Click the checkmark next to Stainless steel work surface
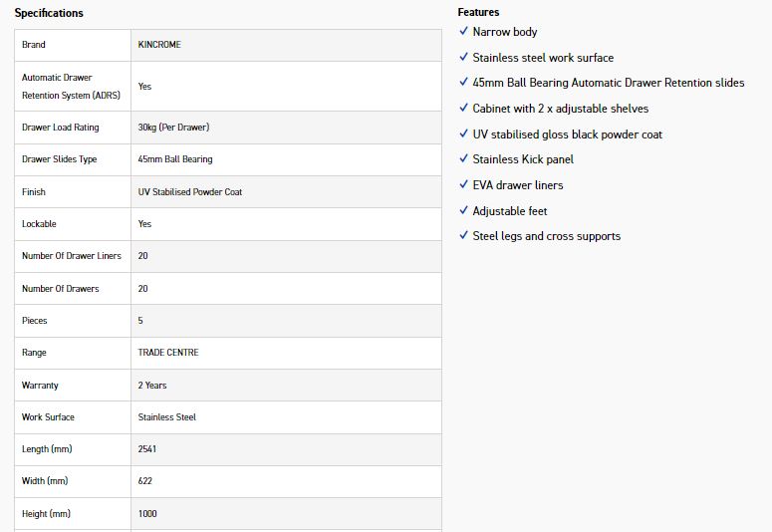Screen dimensions: 772x532 (x=463, y=57)
